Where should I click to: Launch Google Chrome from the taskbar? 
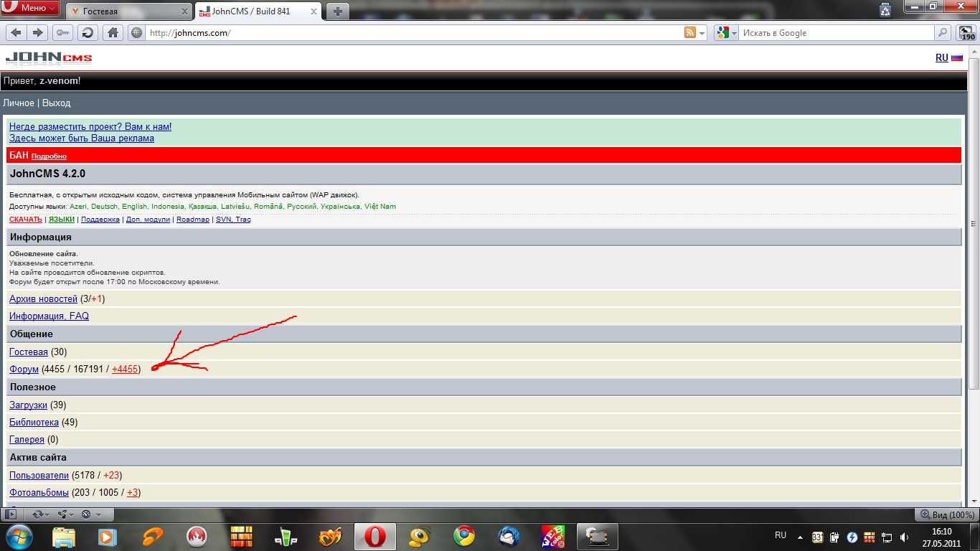click(464, 537)
